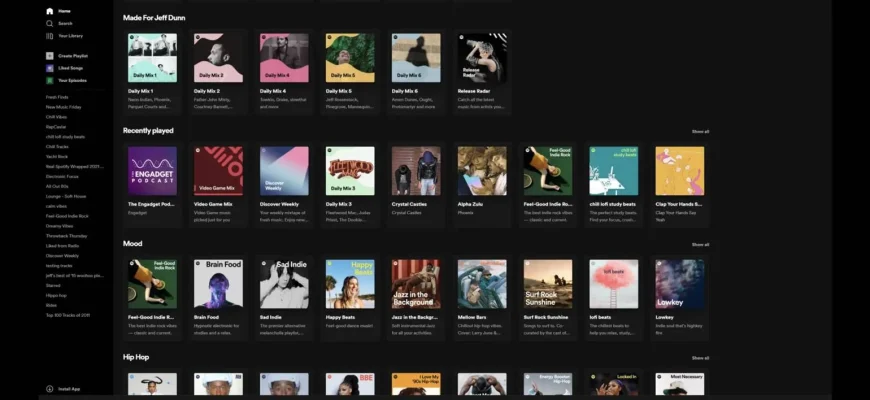Viewport: 870px width, 400px height.
Task: Click the Create Playlist plus icon
Action: point(49,56)
